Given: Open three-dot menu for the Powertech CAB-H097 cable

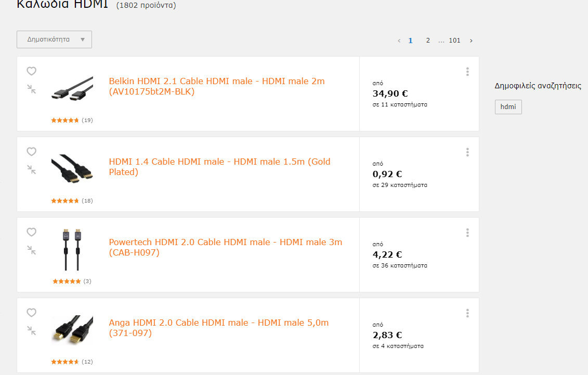Looking at the screenshot, I should pyautogui.click(x=467, y=233).
